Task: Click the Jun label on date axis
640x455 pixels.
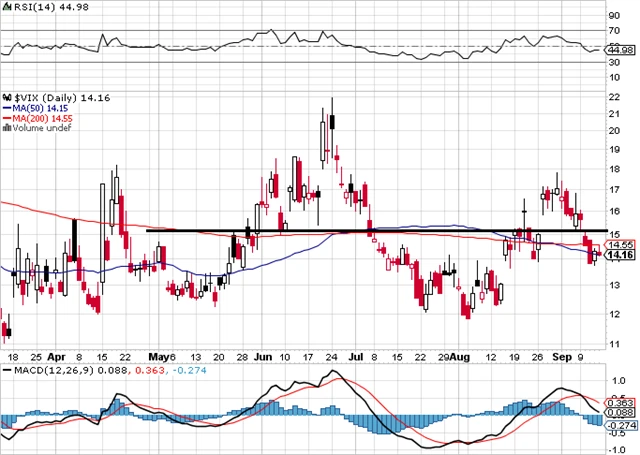Action: [x=264, y=354]
